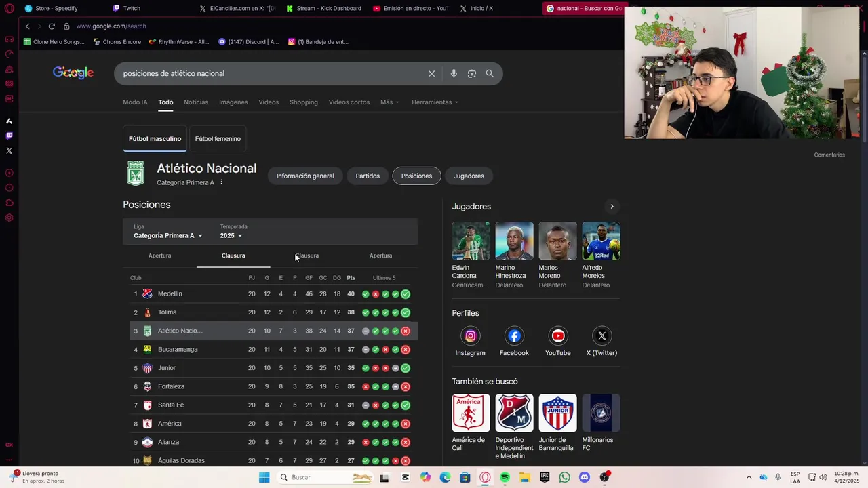This screenshot has width=868, height=488.
Task: Select the highlighted Clausura standings tab
Action: click(233, 256)
